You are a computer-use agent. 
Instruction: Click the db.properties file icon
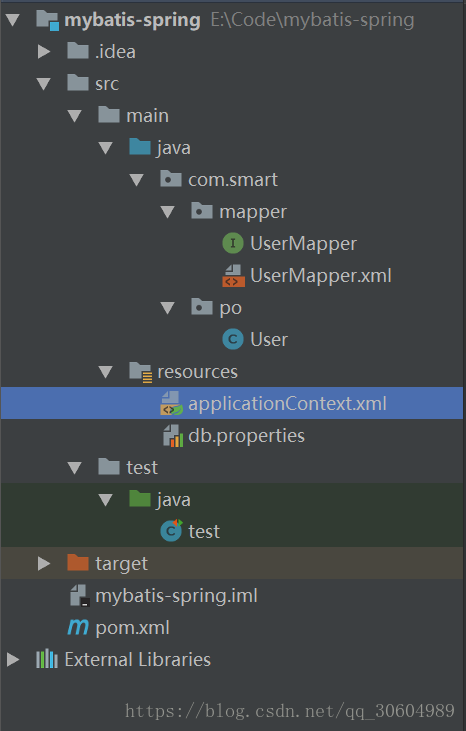pyautogui.click(x=172, y=436)
